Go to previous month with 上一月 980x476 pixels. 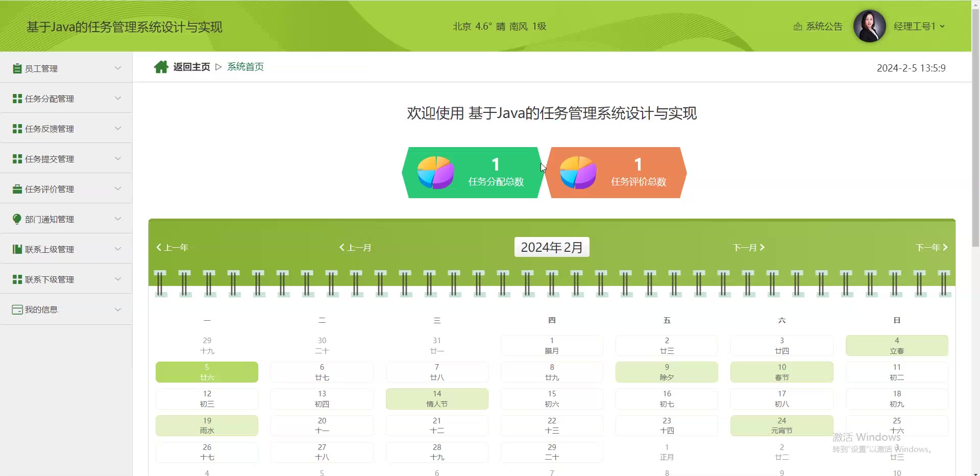point(355,248)
